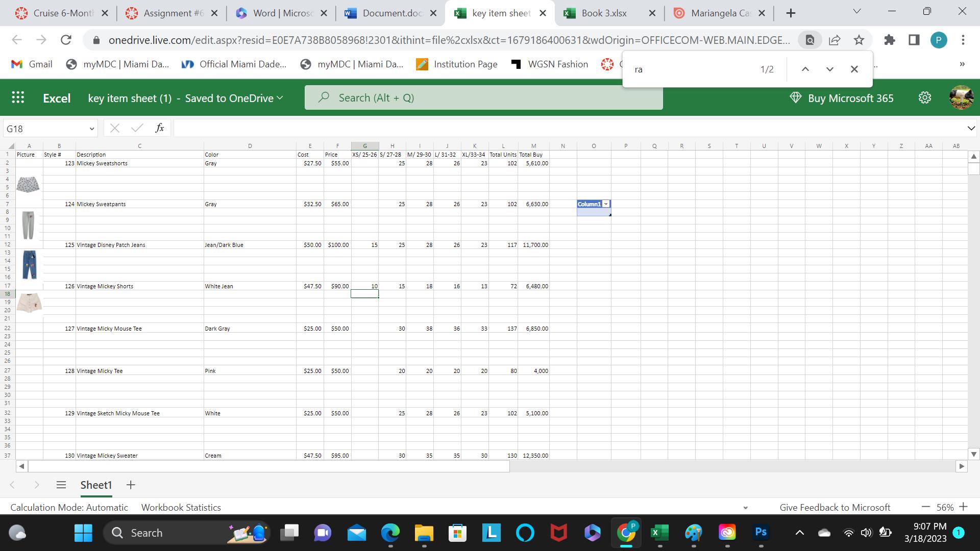Open the Excel app launcher grid
Image resolution: width=980 pixels, height=551 pixels.
click(18, 98)
